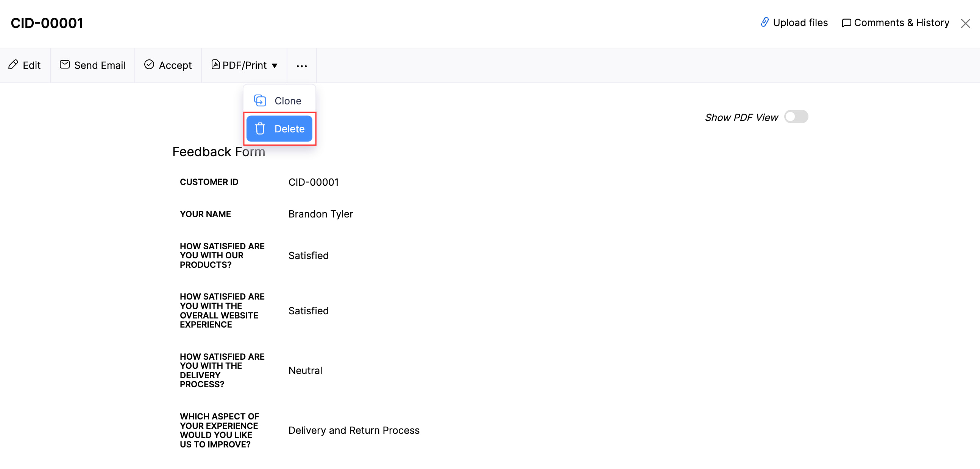
Task: Click the Upload files link
Action: [x=801, y=22]
